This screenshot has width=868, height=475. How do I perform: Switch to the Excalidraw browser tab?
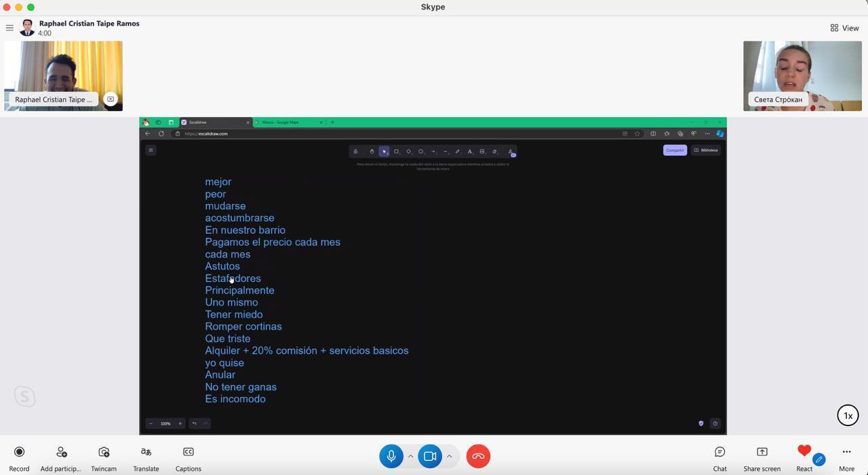pyautogui.click(x=215, y=122)
